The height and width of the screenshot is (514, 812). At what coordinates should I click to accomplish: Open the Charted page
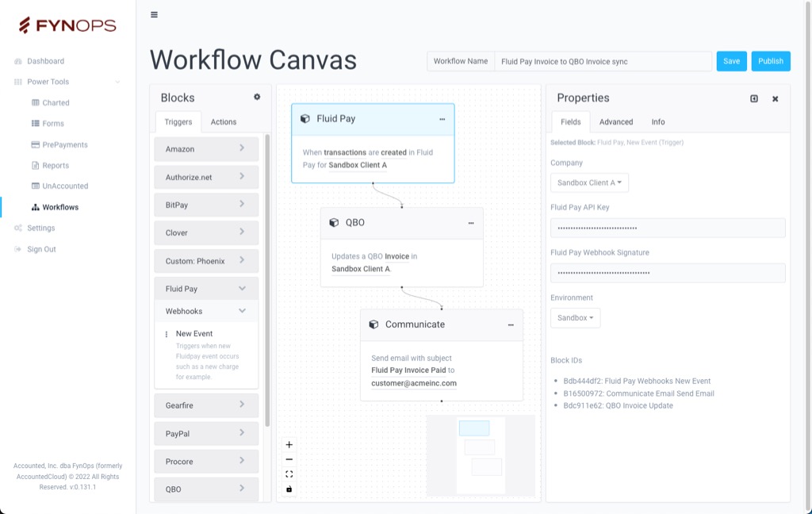(x=56, y=102)
